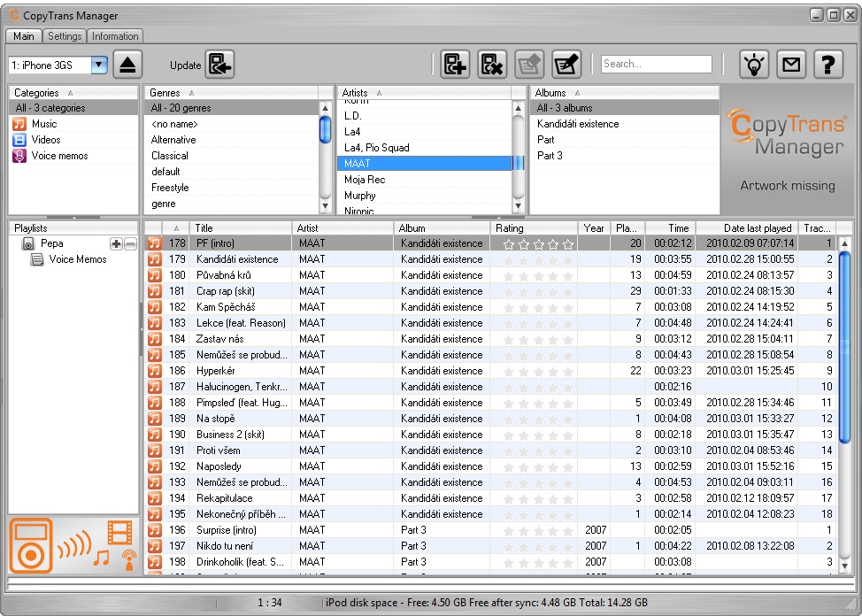Open the Information tab
The height and width of the screenshot is (616, 862).
[x=115, y=36]
